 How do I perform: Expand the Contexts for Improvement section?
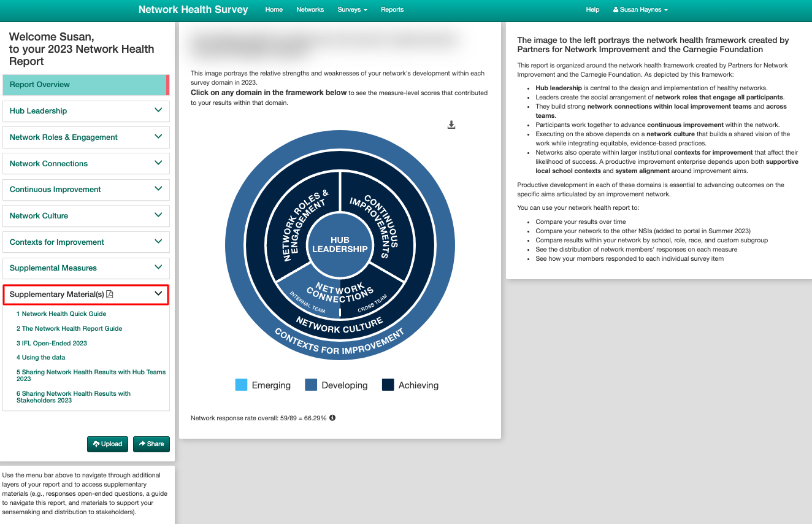pyautogui.click(x=86, y=242)
